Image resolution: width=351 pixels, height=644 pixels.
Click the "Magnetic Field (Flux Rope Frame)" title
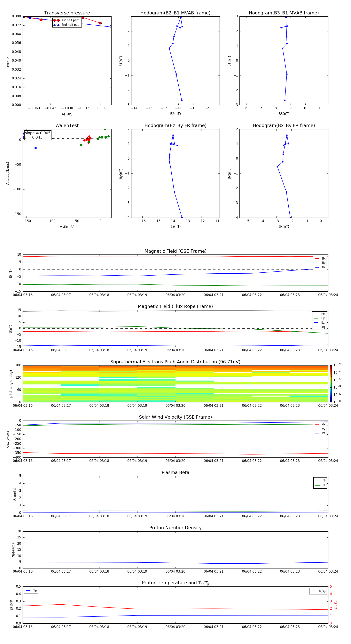click(x=175, y=307)
